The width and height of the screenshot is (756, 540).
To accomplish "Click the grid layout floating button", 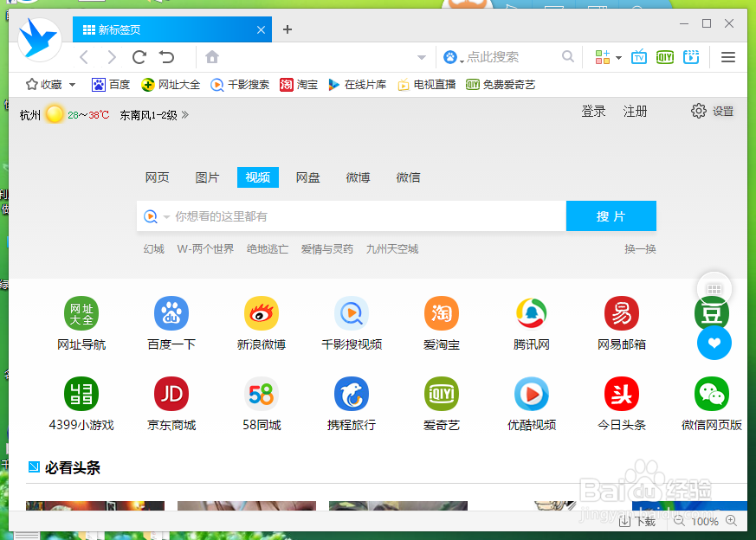I will 714,289.
